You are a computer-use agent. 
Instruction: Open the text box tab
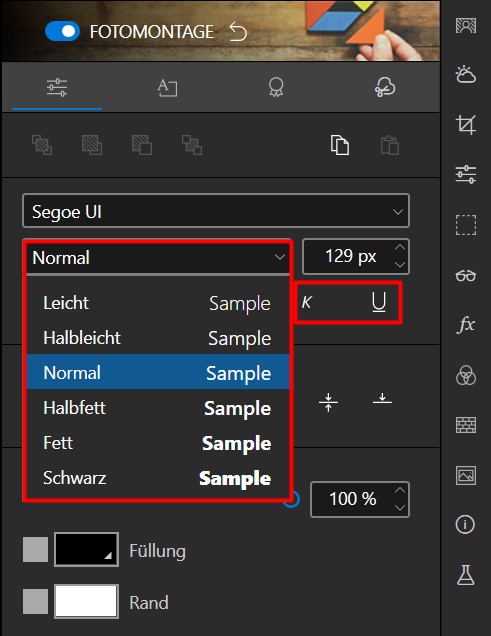pos(167,88)
